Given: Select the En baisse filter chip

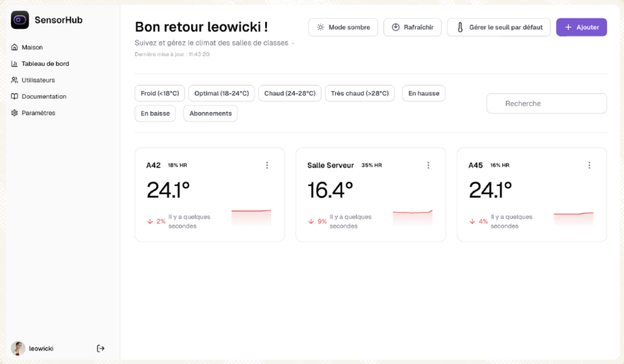Looking at the screenshot, I should coord(155,113).
